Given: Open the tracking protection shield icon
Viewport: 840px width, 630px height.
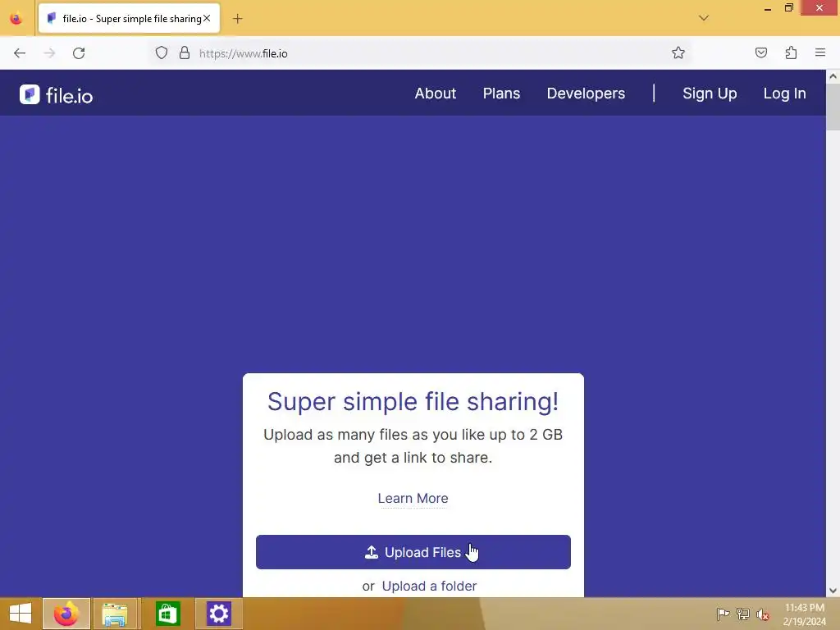Looking at the screenshot, I should point(162,52).
